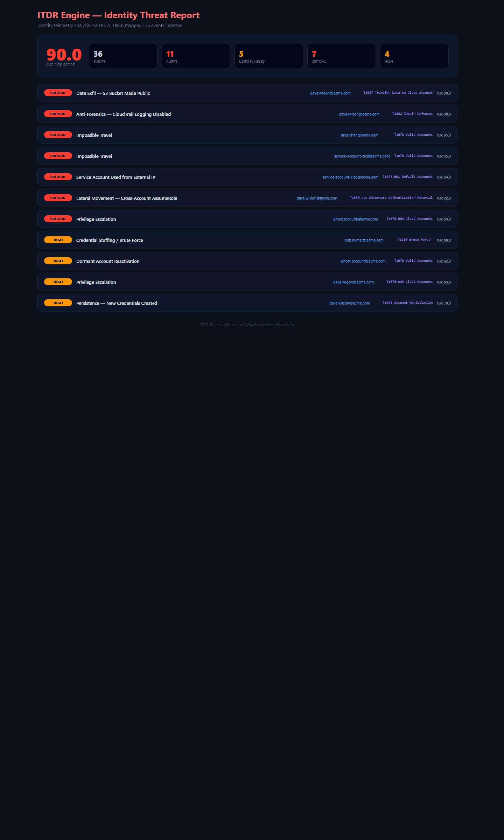Open the Critical count card showing 7

(341, 56)
